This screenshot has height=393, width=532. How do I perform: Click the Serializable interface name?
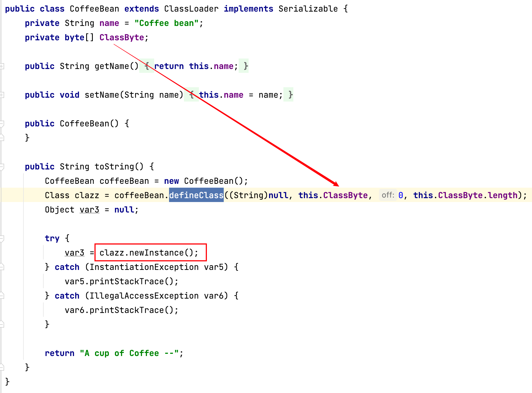pyautogui.click(x=308, y=9)
